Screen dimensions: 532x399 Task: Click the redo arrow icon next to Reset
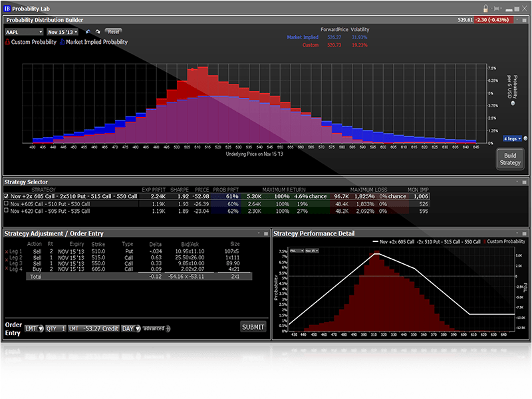[x=98, y=31]
